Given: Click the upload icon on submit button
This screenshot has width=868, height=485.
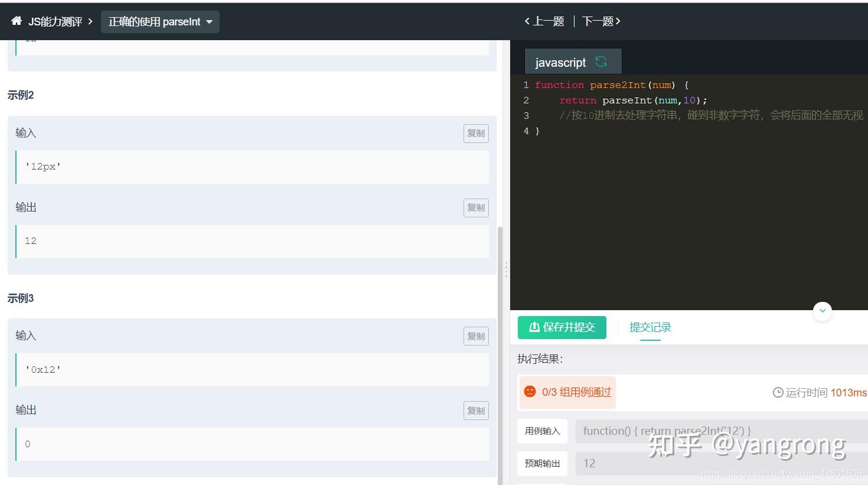Looking at the screenshot, I should (534, 327).
